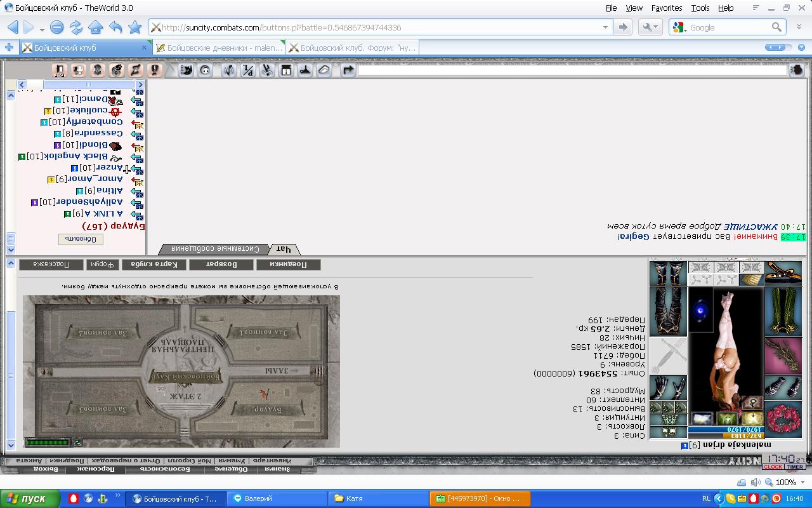Click browser Stop button
The image size is (812, 508).
coord(57,27)
